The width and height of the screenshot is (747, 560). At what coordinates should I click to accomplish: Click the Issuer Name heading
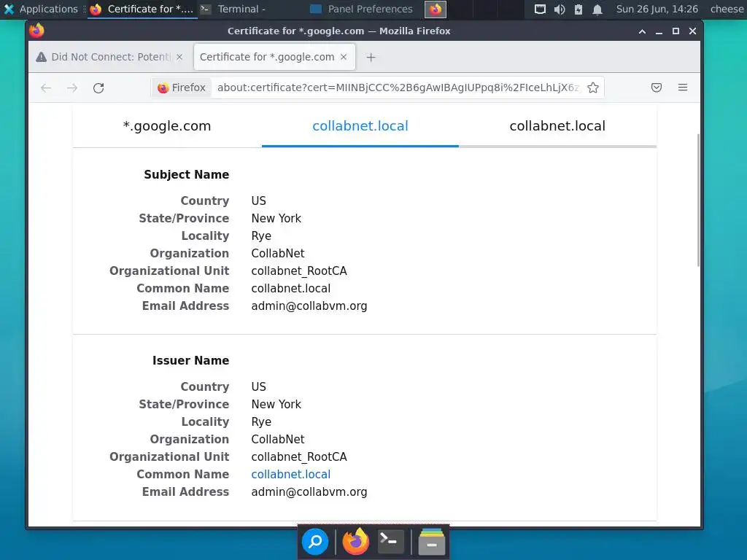[x=190, y=360]
